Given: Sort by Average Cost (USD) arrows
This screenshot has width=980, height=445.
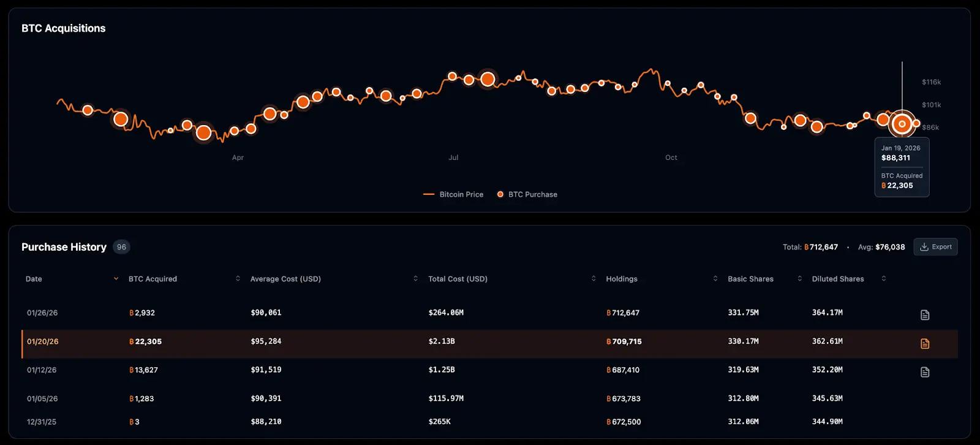Looking at the screenshot, I should (x=415, y=279).
